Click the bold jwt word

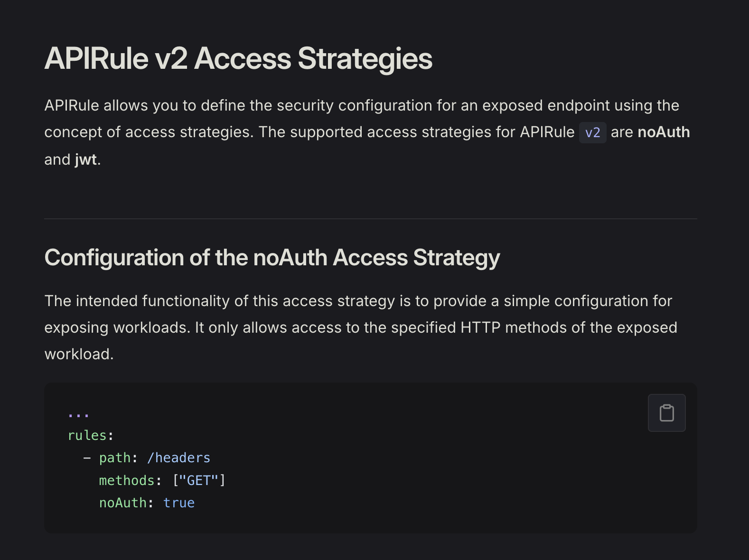coord(86,159)
